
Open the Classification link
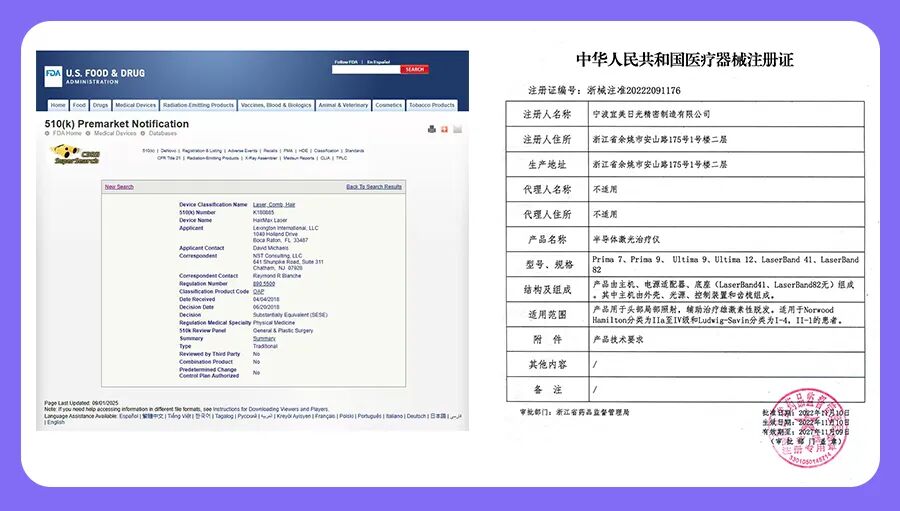pos(327,150)
